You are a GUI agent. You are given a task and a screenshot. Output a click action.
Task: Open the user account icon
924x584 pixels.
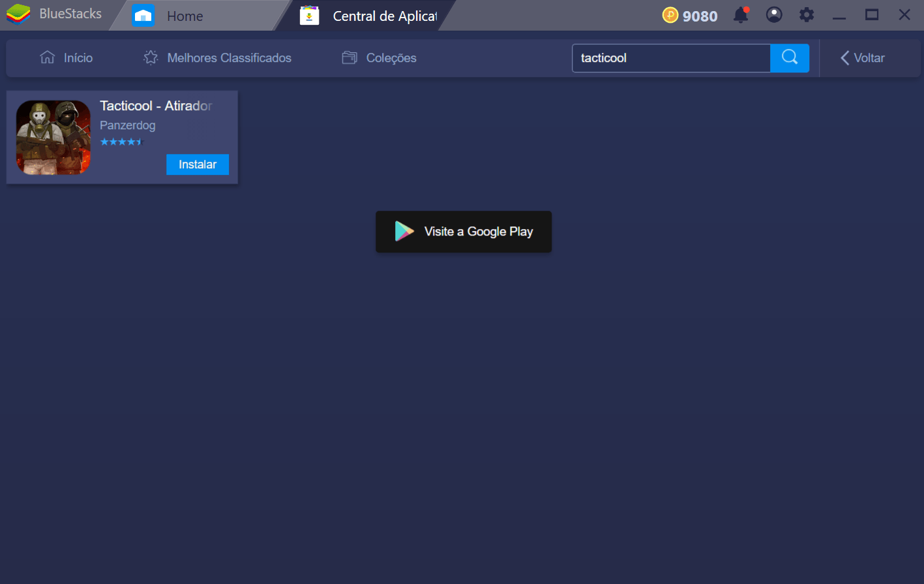coord(774,15)
